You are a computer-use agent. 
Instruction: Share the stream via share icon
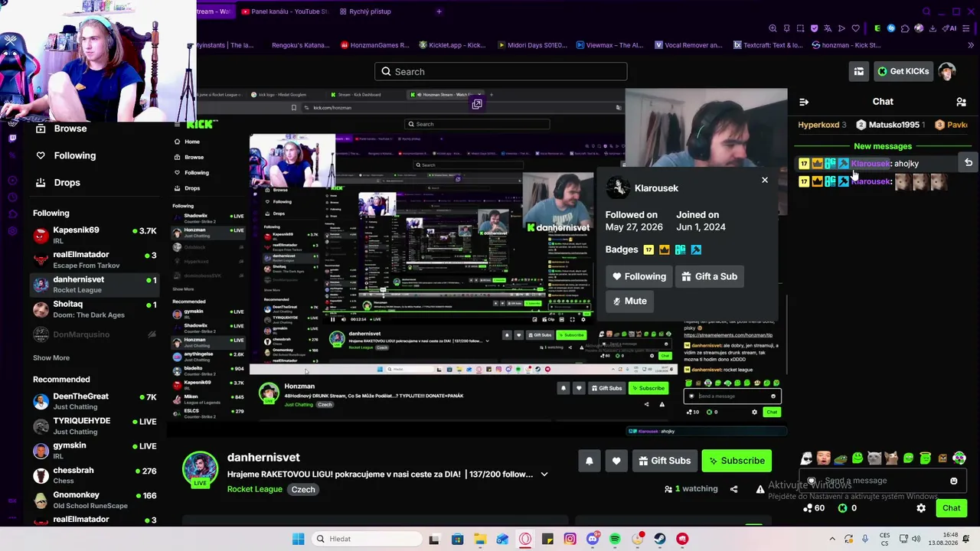click(x=733, y=489)
